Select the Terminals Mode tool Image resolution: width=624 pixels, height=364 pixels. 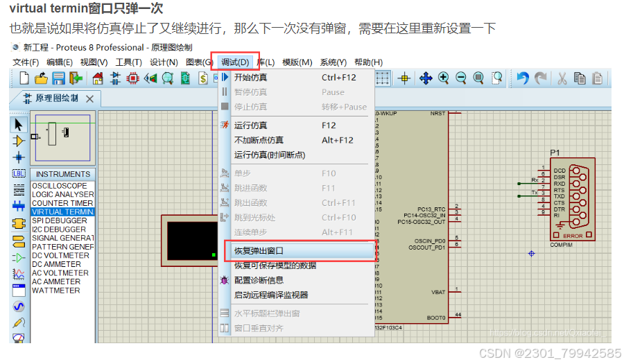coord(18,241)
